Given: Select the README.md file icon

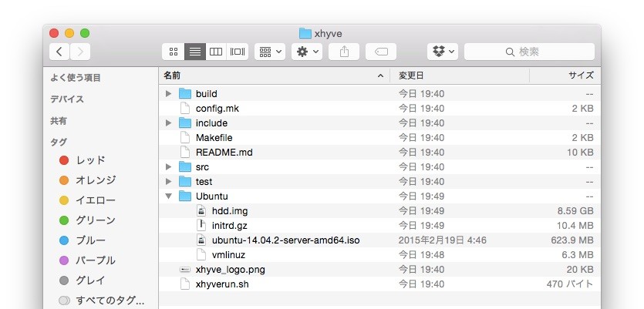Looking at the screenshot, I should (x=185, y=153).
